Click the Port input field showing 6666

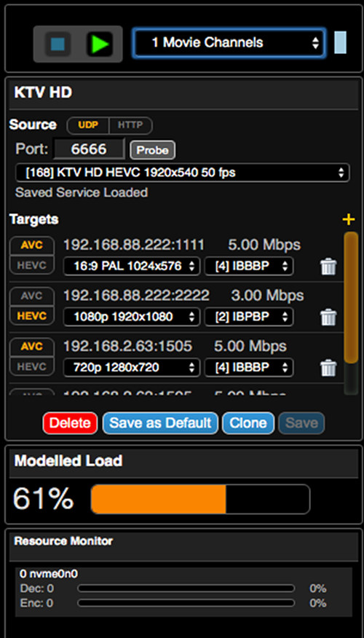click(x=89, y=149)
